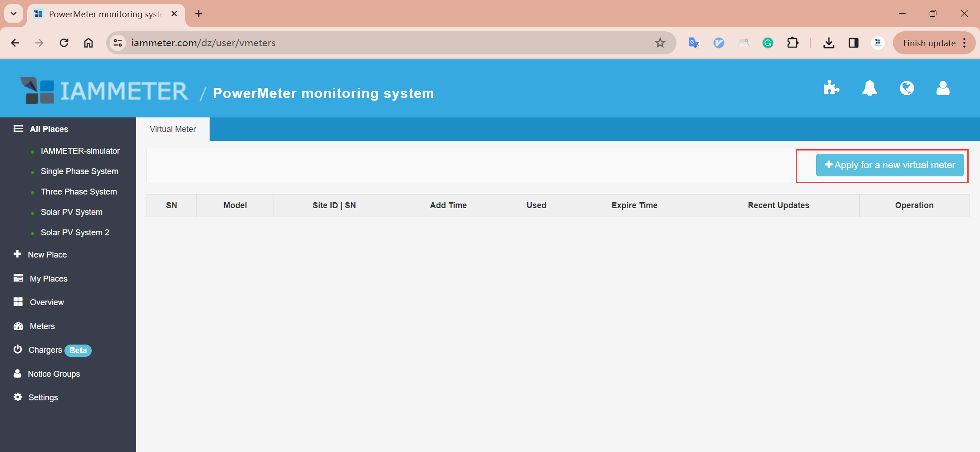980x452 pixels.
Task: Click the globe language icon
Action: click(x=906, y=88)
